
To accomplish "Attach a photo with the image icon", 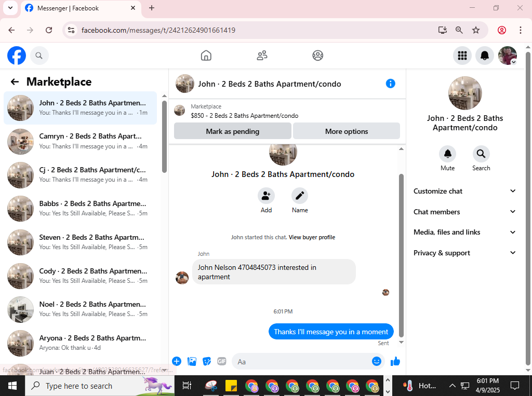I will pos(192,361).
